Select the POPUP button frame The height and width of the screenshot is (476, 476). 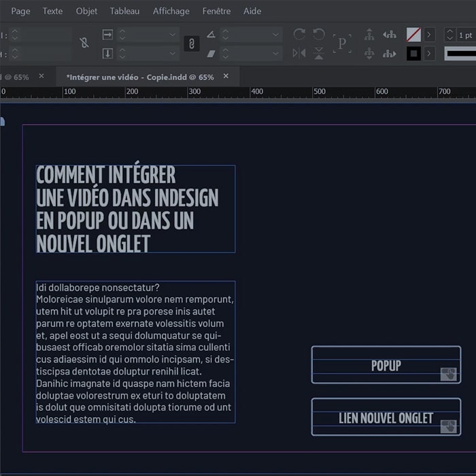coord(386,364)
